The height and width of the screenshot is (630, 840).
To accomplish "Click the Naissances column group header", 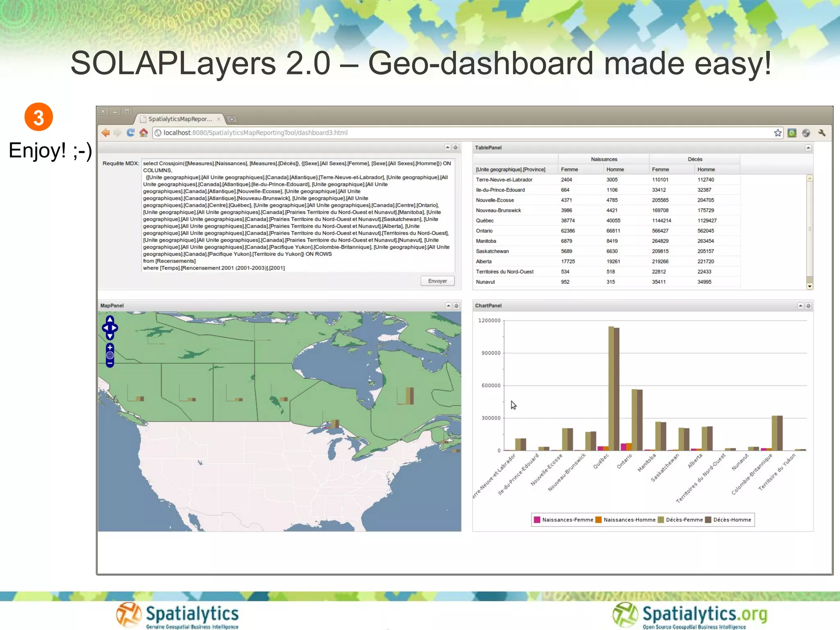I will 604,159.
